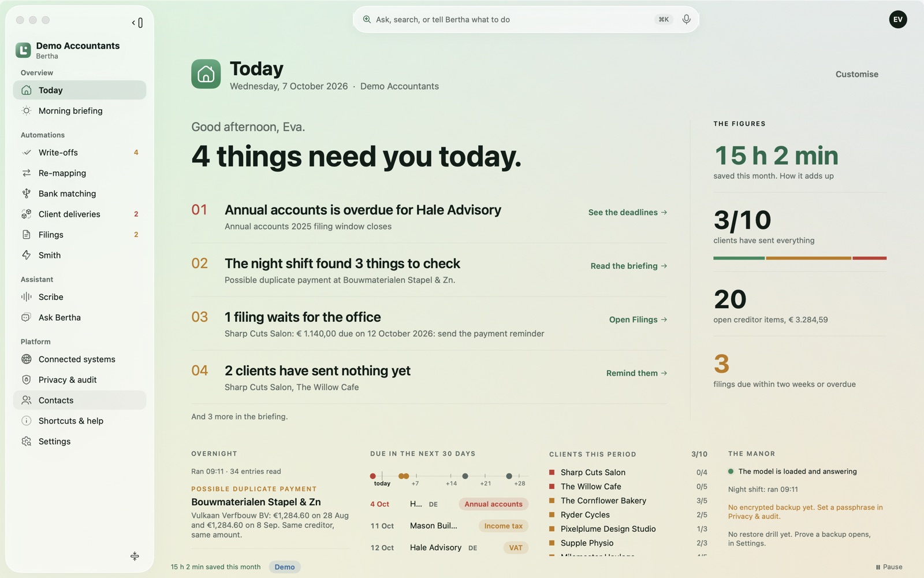
Task: Open Contacts in the sidebar
Action: coord(80,400)
